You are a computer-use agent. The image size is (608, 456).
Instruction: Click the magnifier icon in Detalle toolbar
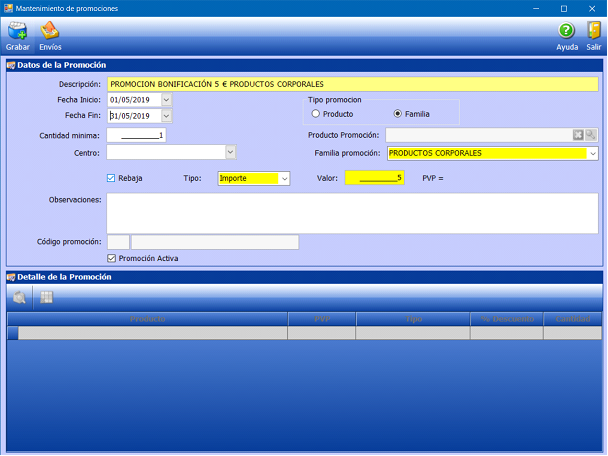pyautogui.click(x=20, y=297)
